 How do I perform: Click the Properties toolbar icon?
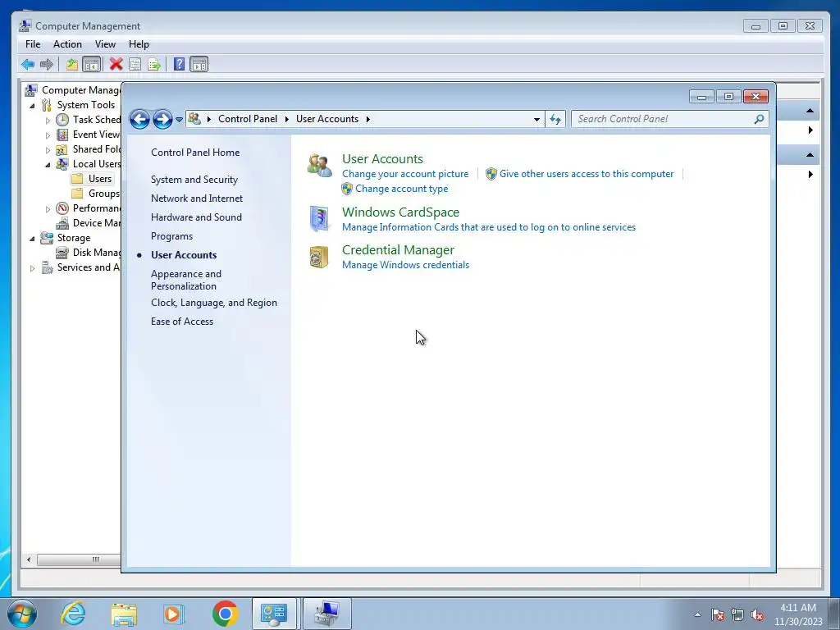135,65
